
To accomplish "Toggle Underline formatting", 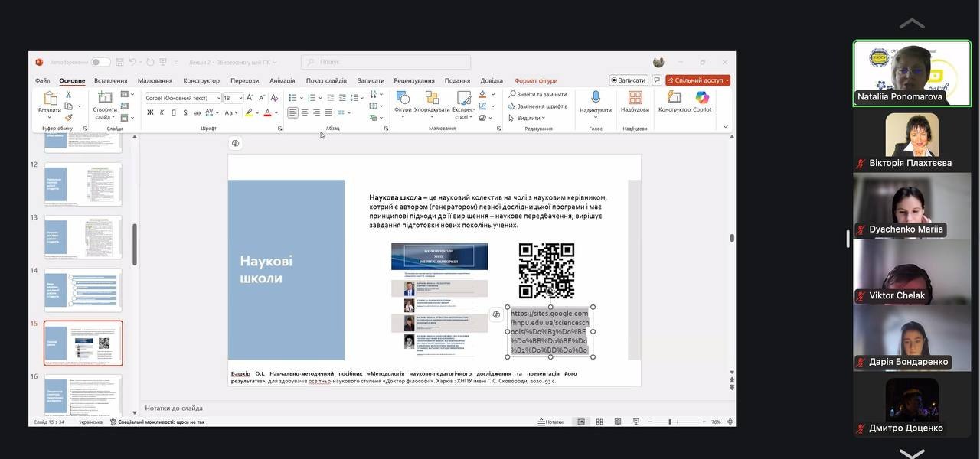I will tap(174, 112).
